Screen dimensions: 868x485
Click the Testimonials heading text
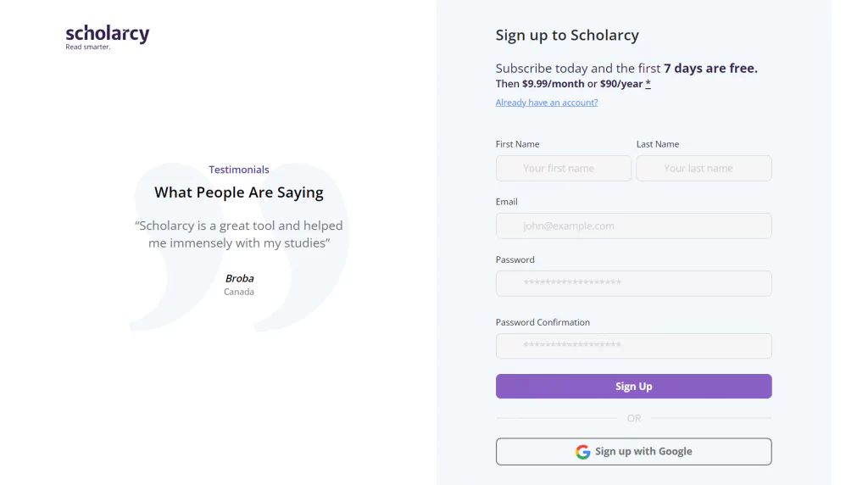[238, 170]
